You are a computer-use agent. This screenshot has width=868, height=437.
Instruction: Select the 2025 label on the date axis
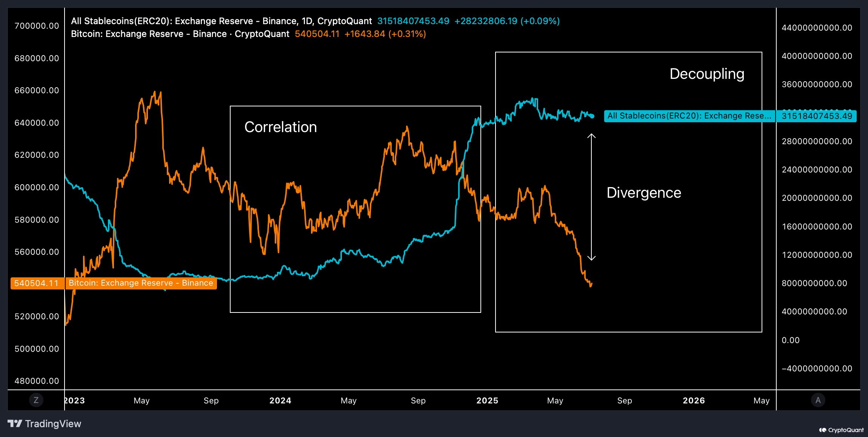(x=487, y=401)
